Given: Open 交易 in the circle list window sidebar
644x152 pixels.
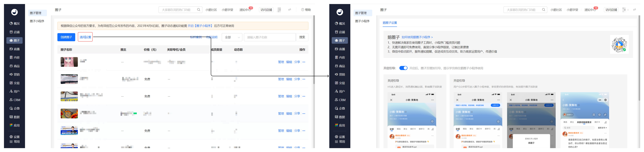Looking at the screenshot, I should pos(14,83).
